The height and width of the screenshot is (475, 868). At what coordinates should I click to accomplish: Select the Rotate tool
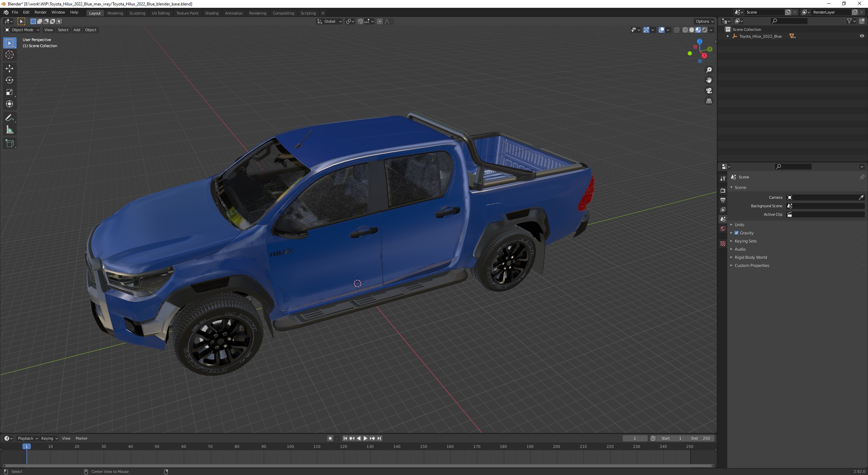pos(9,80)
